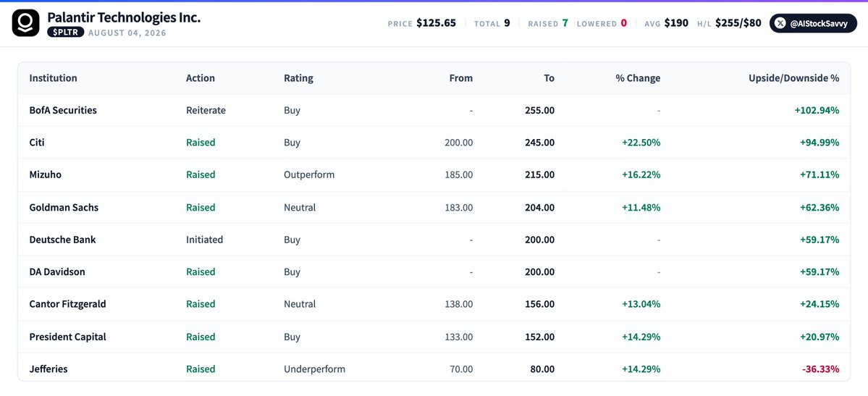The width and height of the screenshot is (868, 396).
Task: Click the Rating column header
Action: pyautogui.click(x=298, y=78)
